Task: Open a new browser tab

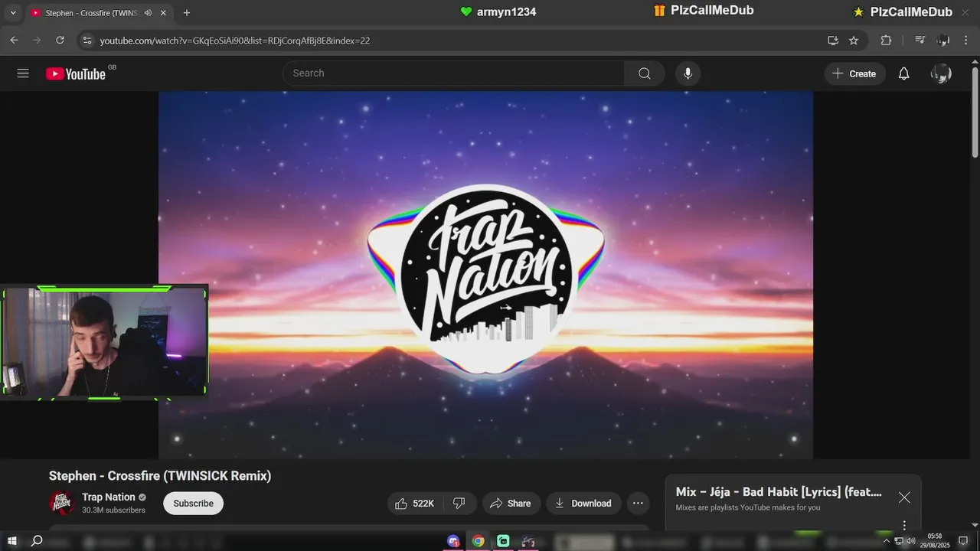Action: (x=187, y=13)
